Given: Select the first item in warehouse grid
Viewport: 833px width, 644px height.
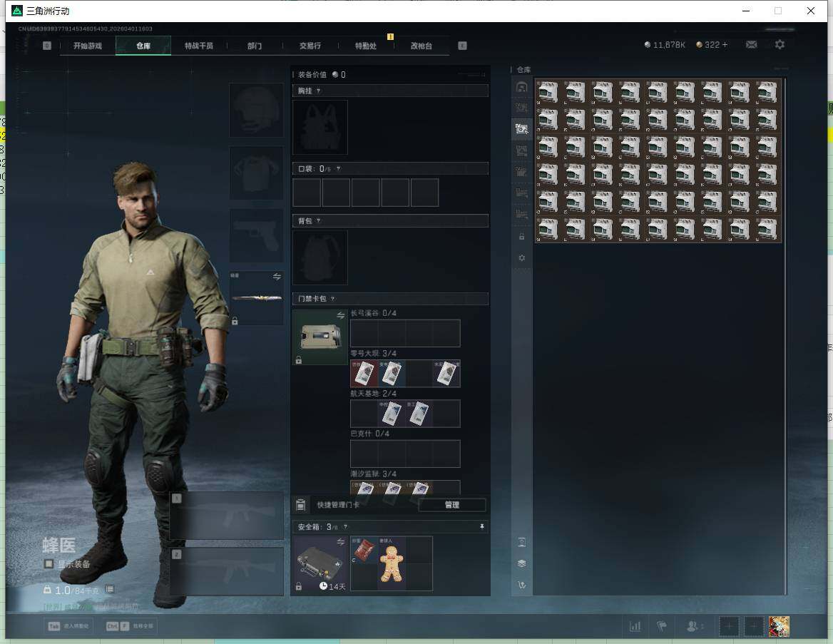Looking at the screenshot, I should coord(548,93).
